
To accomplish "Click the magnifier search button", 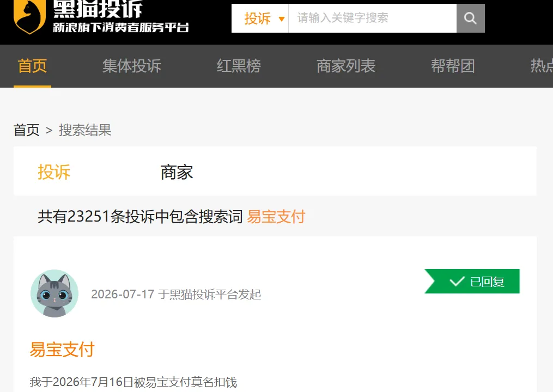I will [471, 19].
